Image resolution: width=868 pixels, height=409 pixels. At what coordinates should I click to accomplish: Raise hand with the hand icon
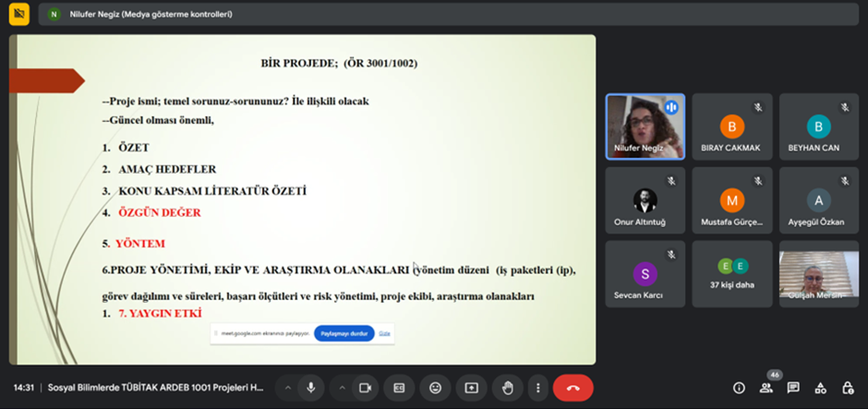(x=508, y=388)
